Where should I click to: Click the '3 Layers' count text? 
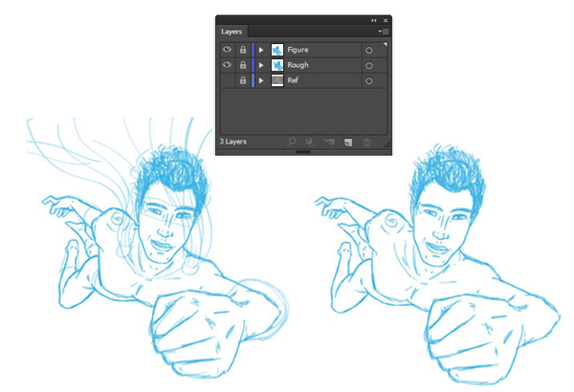232,142
